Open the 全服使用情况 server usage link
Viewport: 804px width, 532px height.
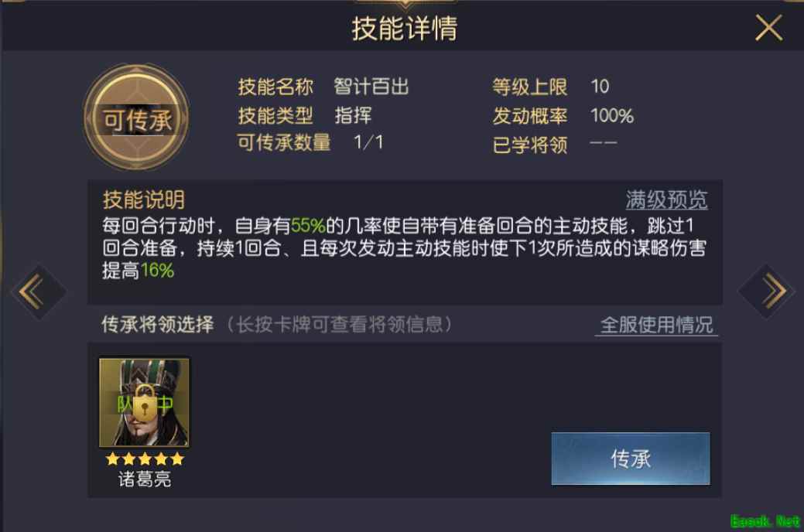coord(656,325)
